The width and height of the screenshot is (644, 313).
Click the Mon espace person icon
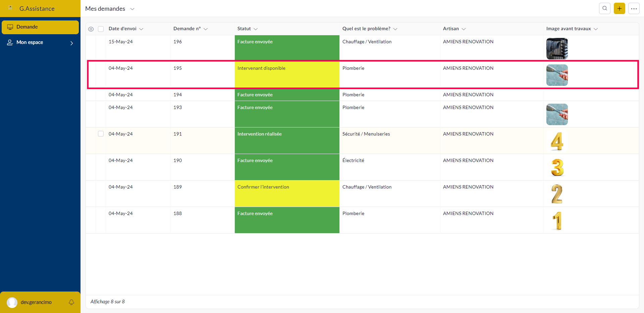click(x=10, y=42)
